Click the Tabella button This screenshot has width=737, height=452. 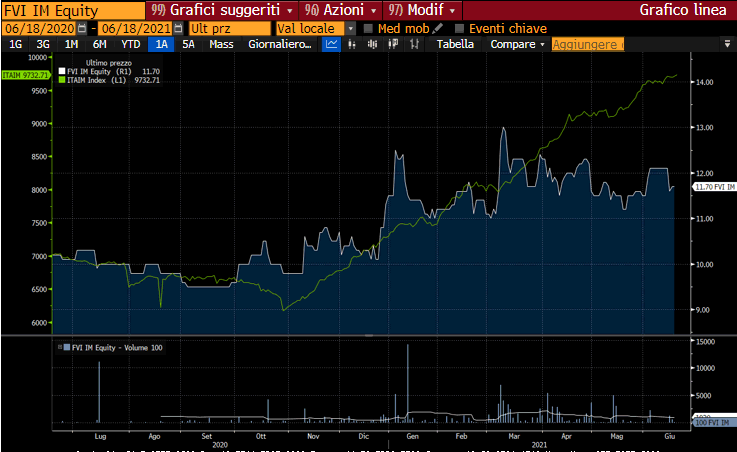(x=455, y=45)
